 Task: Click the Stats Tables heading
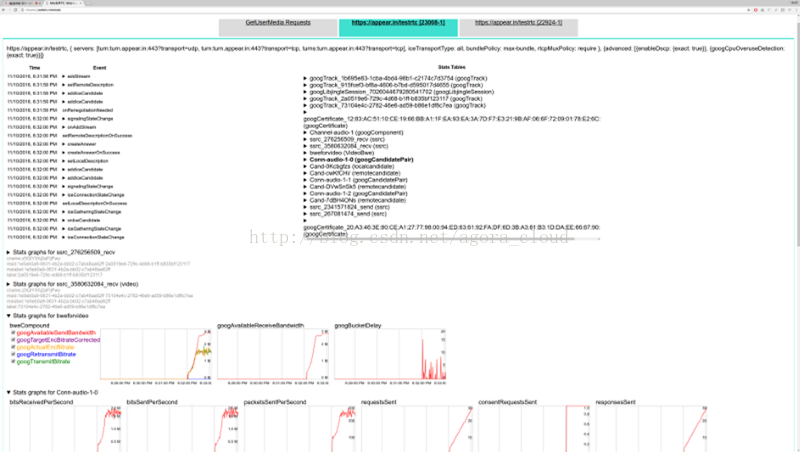point(452,67)
